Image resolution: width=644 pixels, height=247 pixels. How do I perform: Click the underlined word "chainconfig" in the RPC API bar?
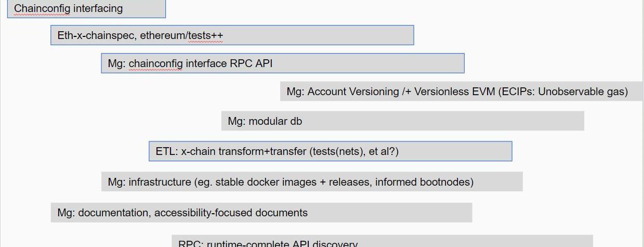click(155, 64)
